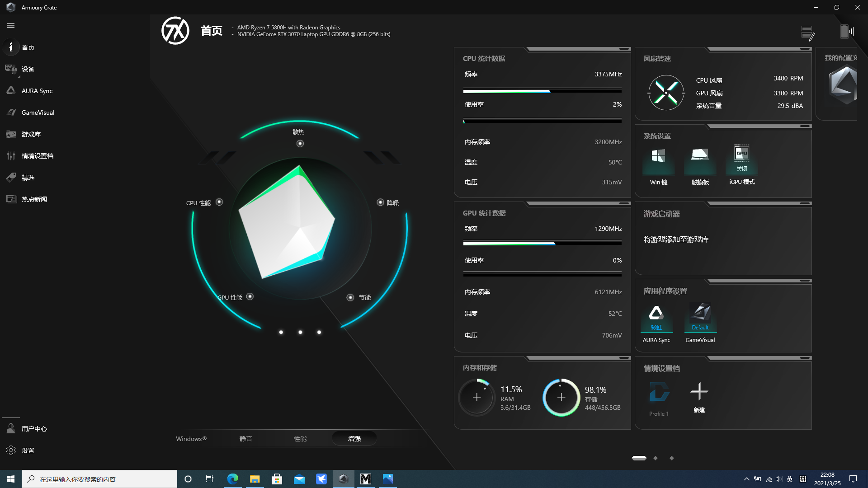Switch to 性能 performance mode tab
Viewport: 868px width, 488px height.
300,439
